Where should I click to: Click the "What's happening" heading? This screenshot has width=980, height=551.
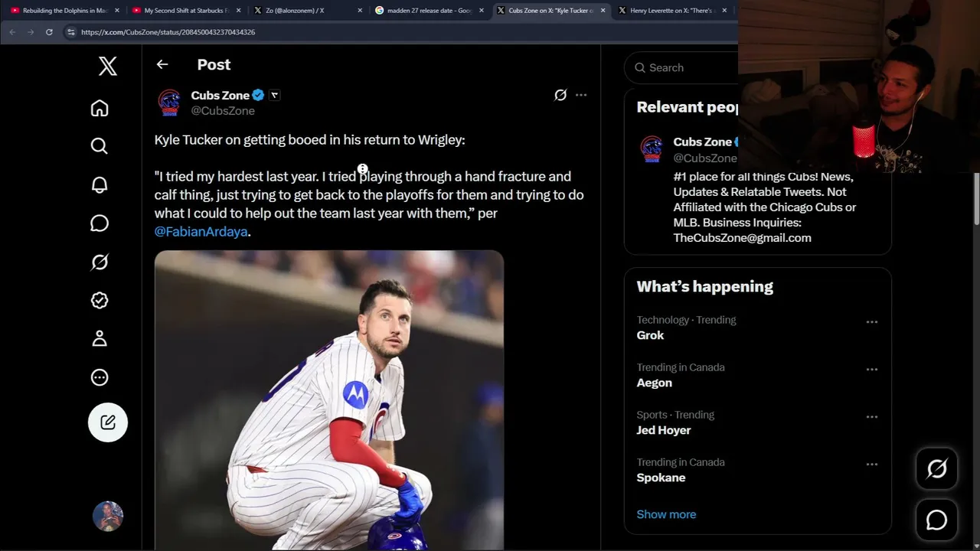[705, 287]
